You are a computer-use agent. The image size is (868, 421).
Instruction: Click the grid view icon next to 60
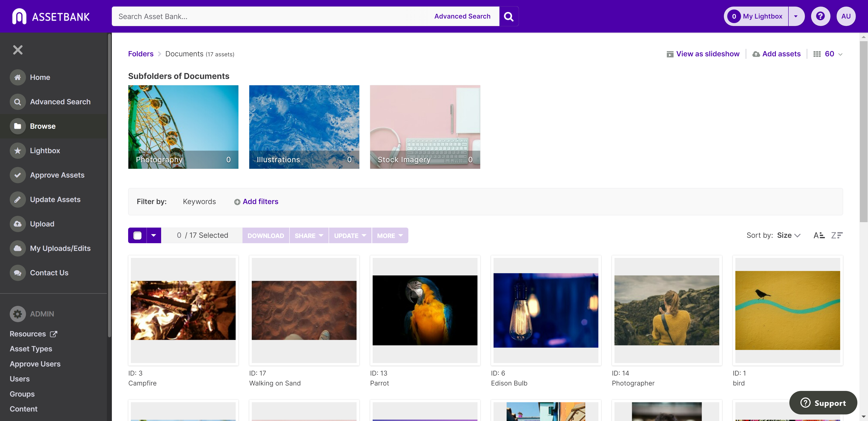pyautogui.click(x=817, y=54)
